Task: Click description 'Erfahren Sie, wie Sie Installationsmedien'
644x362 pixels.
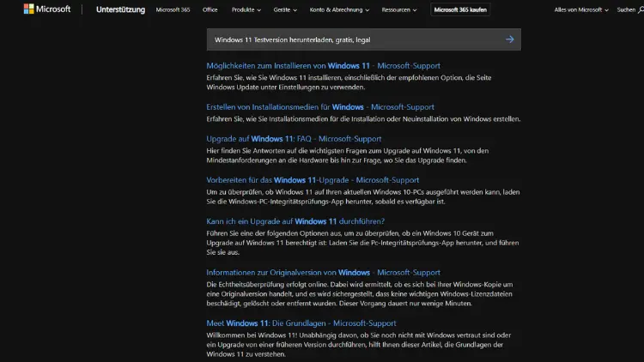Action: point(363,118)
